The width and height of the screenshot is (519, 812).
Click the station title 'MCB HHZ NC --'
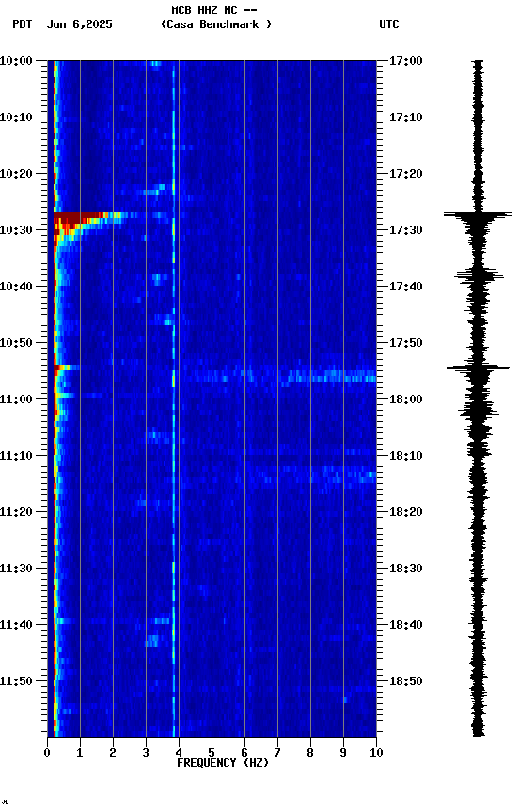(x=214, y=10)
